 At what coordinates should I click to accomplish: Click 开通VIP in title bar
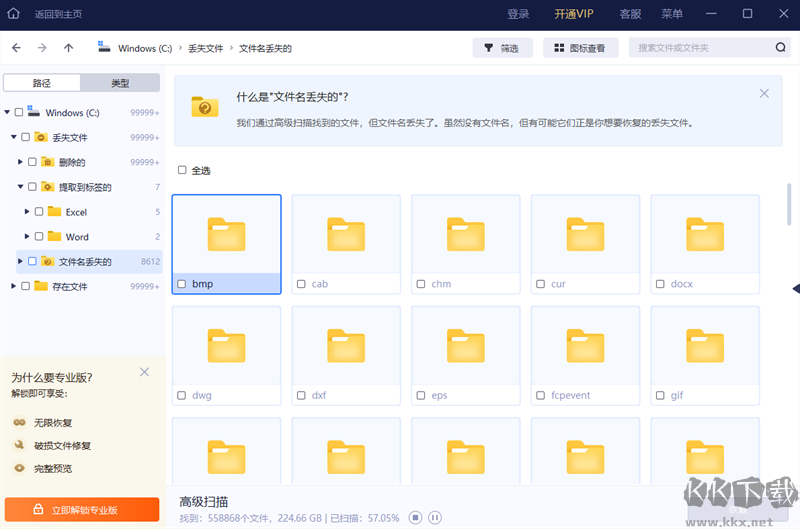click(x=574, y=14)
